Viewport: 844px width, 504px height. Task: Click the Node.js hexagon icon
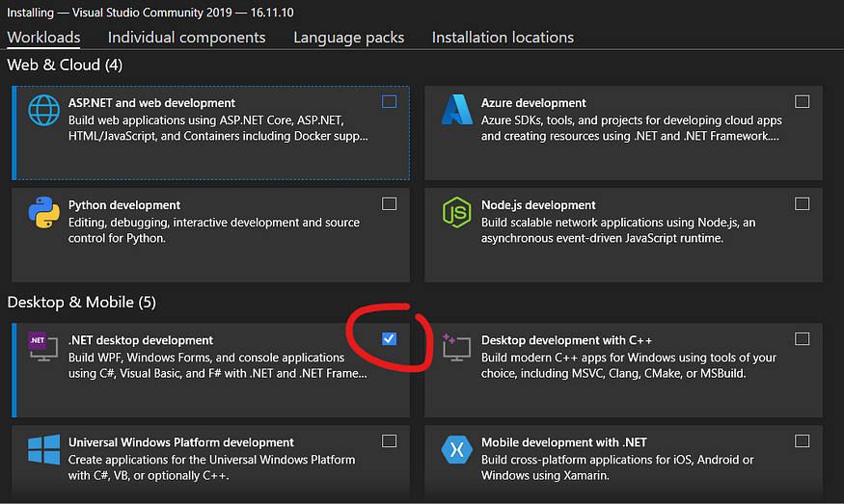[456, 212]
